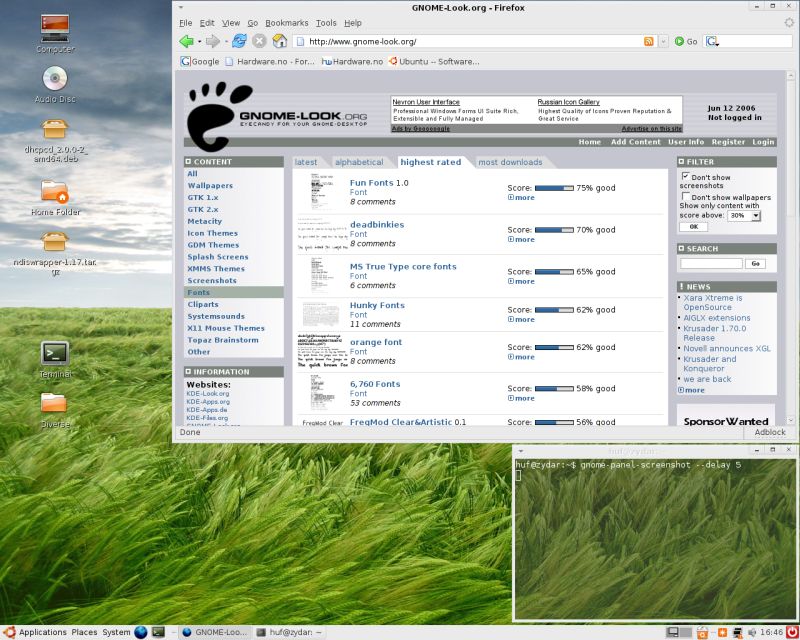Click the OK button in Filter
Image resolution: width=800 pixels, height=640 pixels.
pyautogui.click(x=693, y=227)
